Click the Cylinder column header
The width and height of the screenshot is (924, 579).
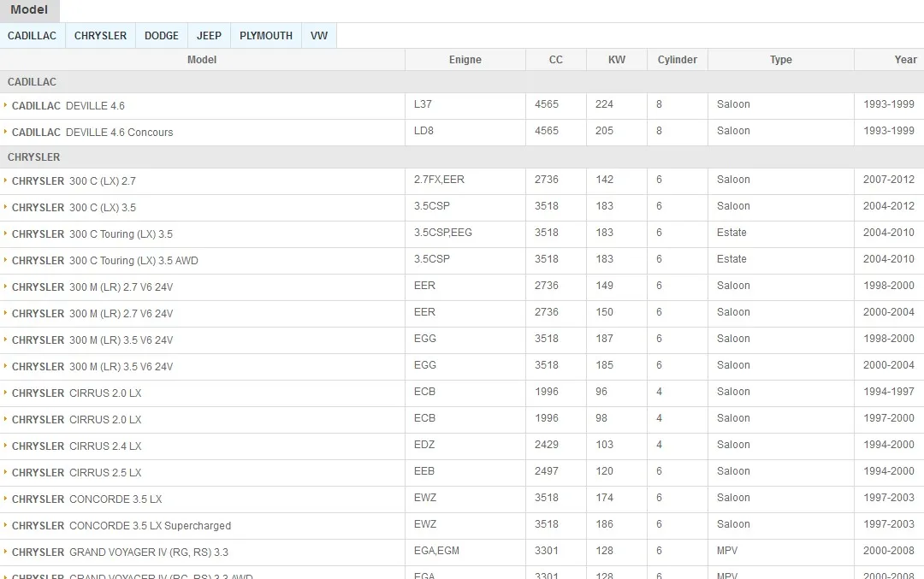point(677,60)
